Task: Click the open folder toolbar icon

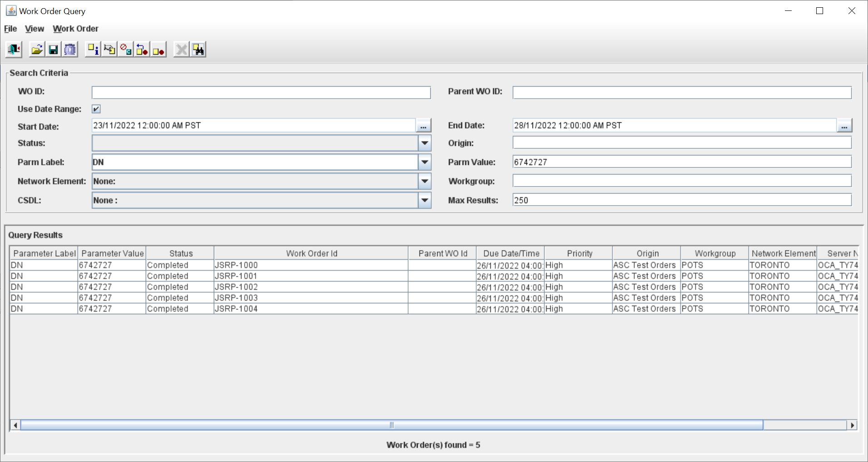Action: pyautogui.click(x=37, y=50)
